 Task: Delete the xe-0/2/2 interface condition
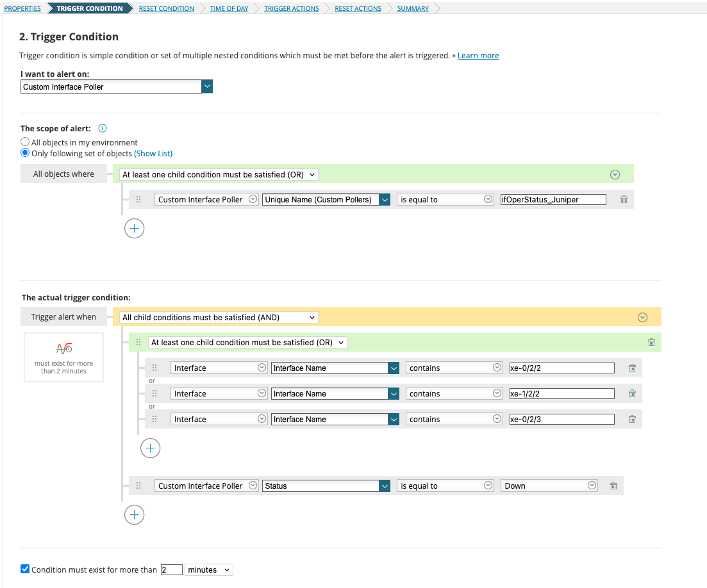point(632,368)
